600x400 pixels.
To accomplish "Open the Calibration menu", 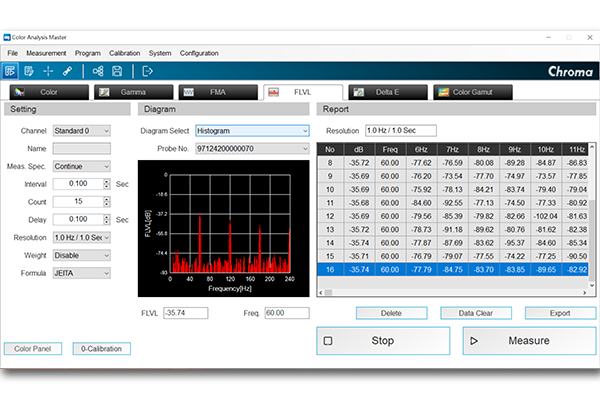I will tap(124, 52).
